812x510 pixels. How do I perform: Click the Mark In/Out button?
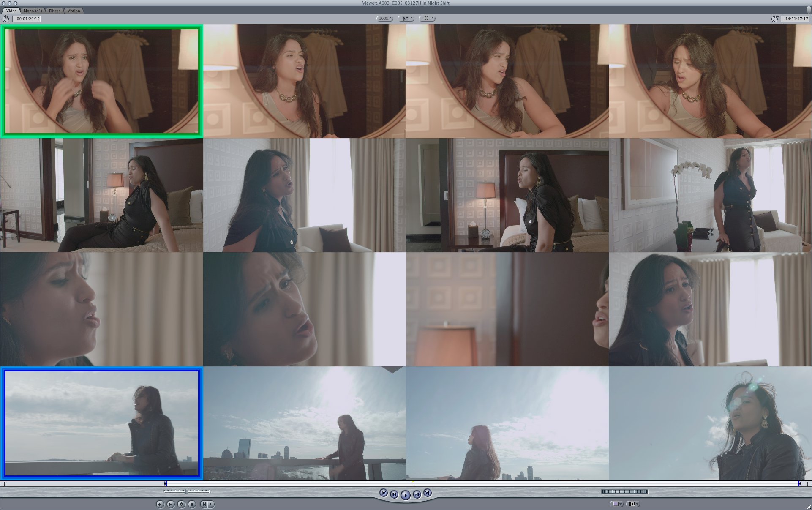(x=207, y=504)
